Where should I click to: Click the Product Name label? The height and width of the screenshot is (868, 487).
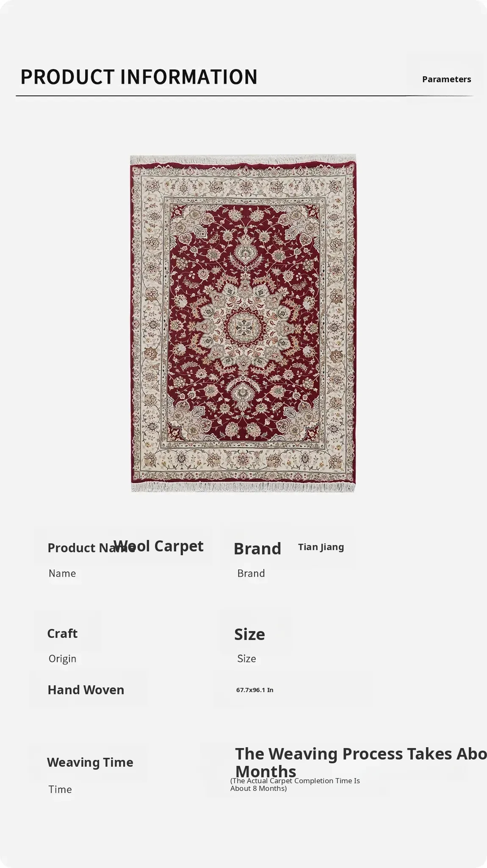point(91,548)
